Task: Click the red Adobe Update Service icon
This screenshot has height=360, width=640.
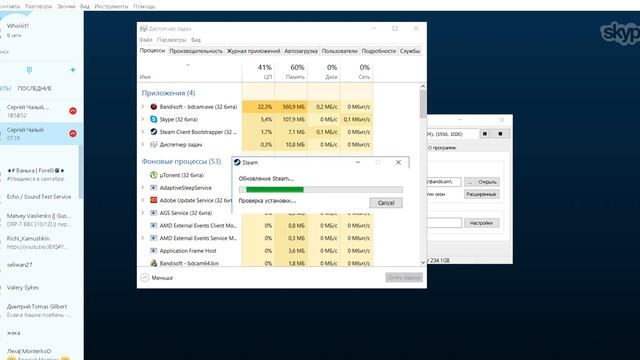Action: (153, 200)
